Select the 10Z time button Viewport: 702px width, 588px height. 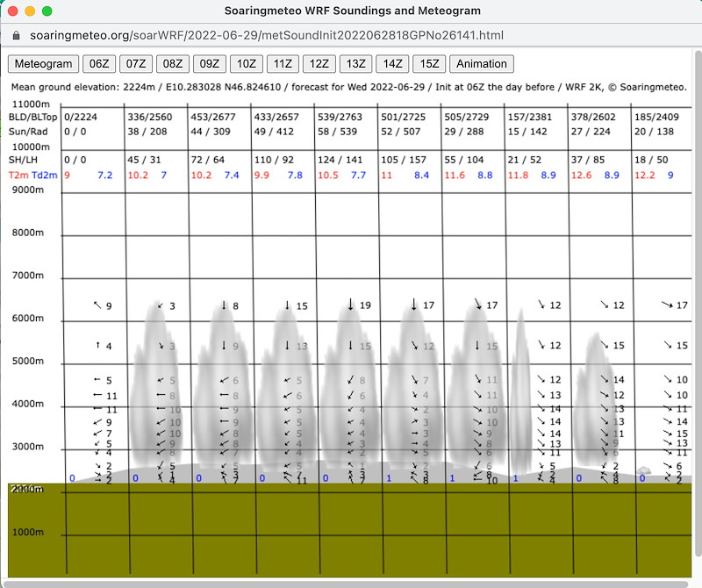(244, 64)
